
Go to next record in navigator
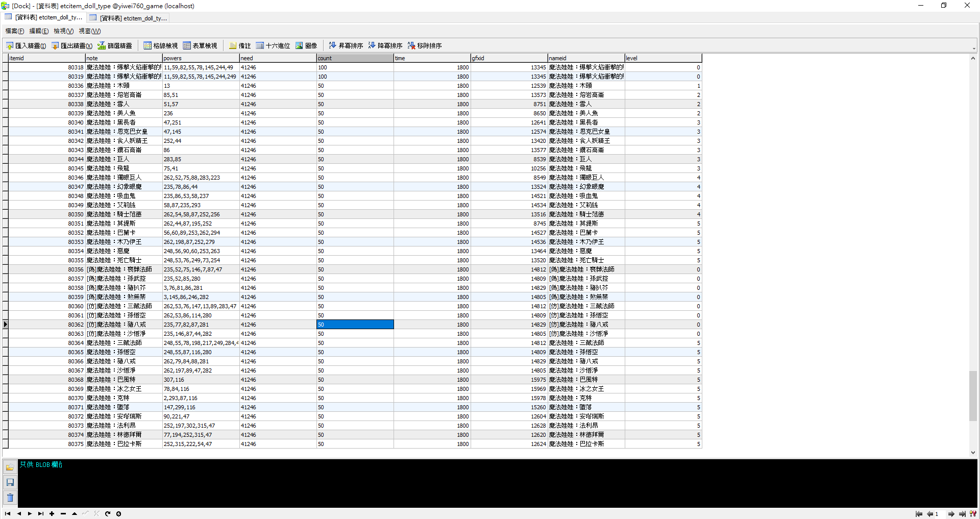[x=30, y=514]
